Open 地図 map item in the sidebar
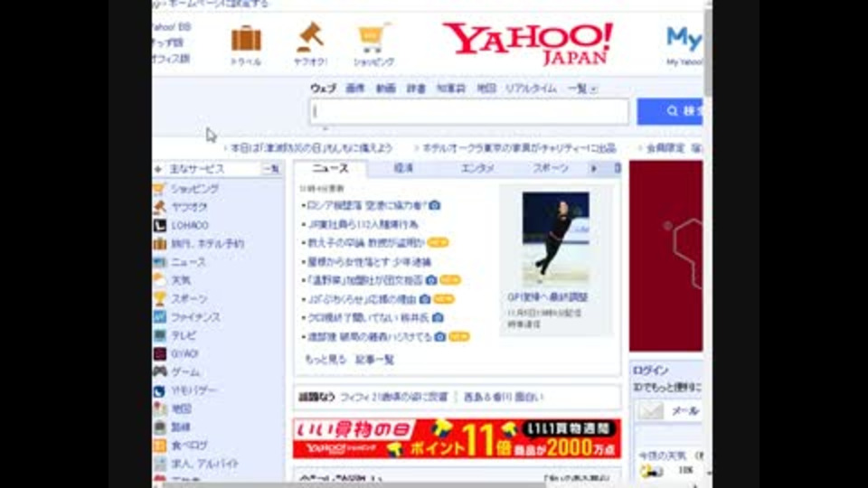Viewport: 868px width, 488px height. [x=181, y=408]
